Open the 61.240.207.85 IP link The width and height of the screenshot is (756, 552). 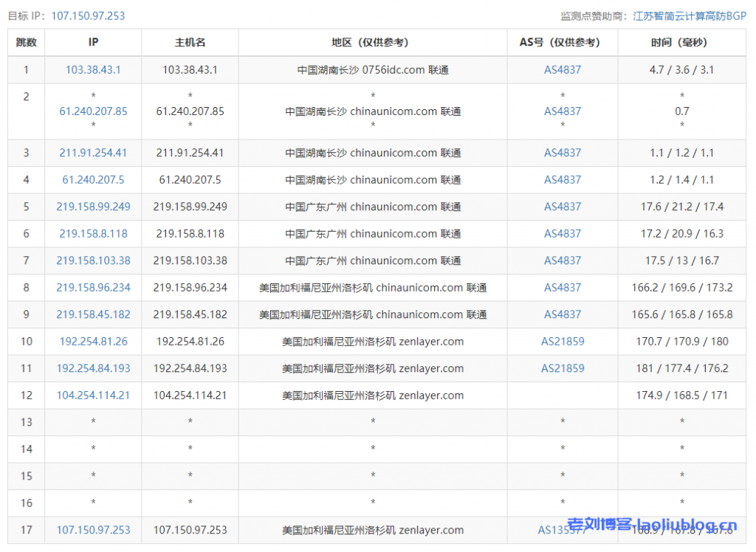[93, 111]
